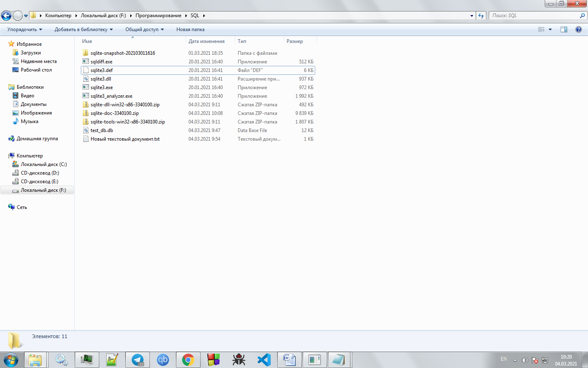Sort by the Имя column header
588x368 pixels.
tap(133, 41)
